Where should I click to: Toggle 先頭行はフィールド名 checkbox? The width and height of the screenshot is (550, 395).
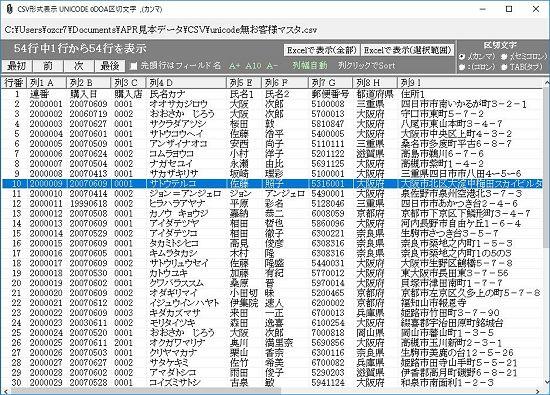134,66
